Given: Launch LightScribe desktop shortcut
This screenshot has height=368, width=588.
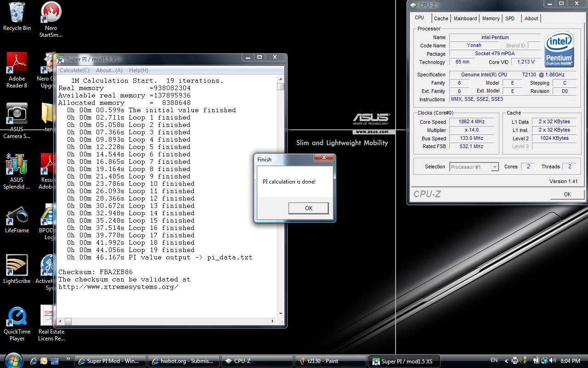Looking at the screenshot, I should pos(17,270).
